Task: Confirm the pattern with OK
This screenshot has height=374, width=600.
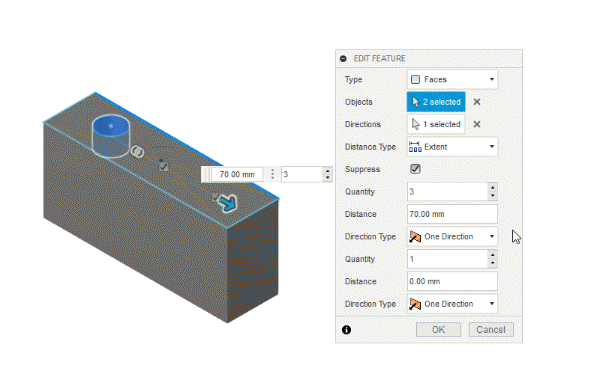Action: (438, 330)
